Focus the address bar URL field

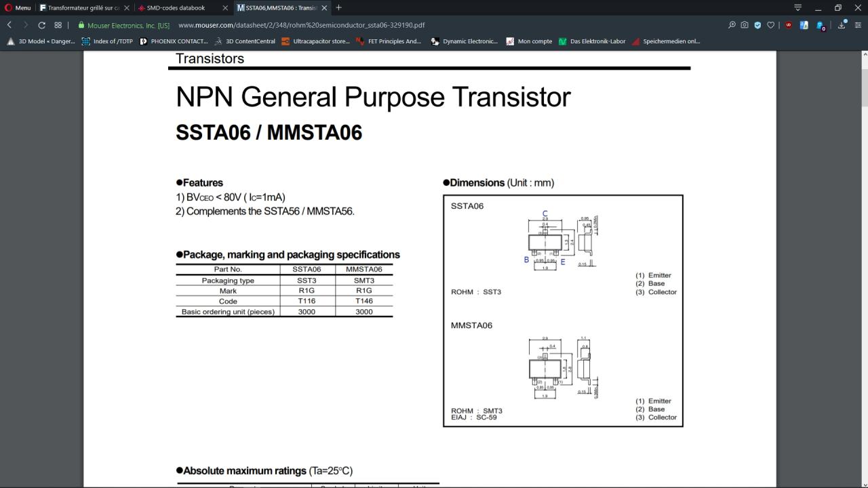[x=302, y=25]
